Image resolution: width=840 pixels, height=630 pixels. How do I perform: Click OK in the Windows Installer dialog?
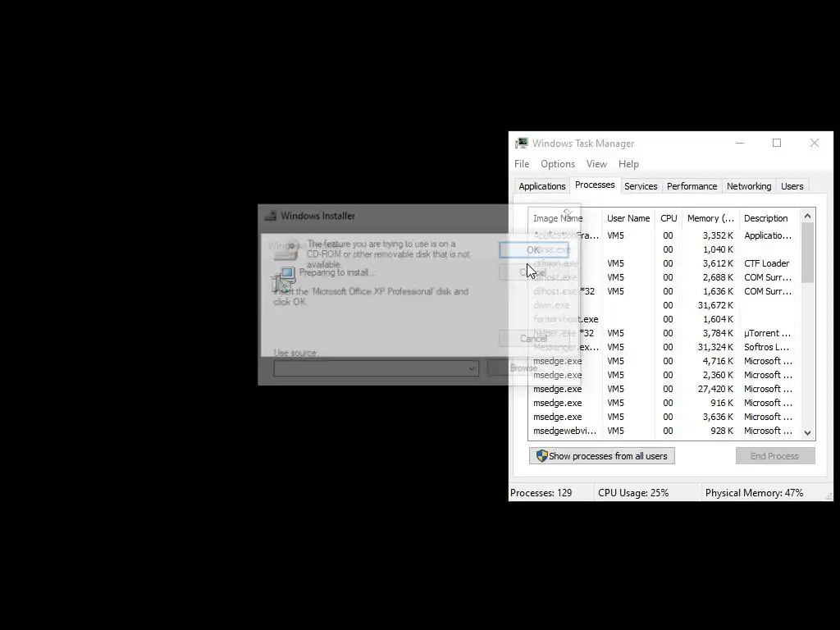point(533,249)
